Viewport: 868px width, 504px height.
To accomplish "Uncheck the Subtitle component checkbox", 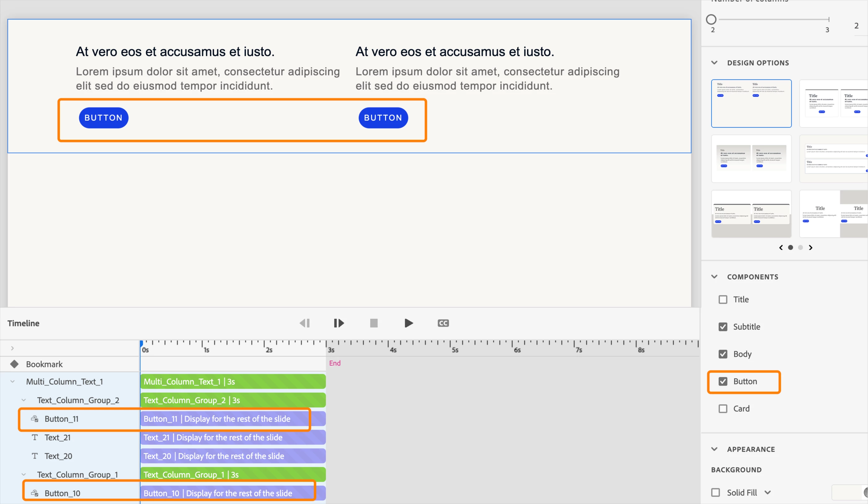I will 723,327.
